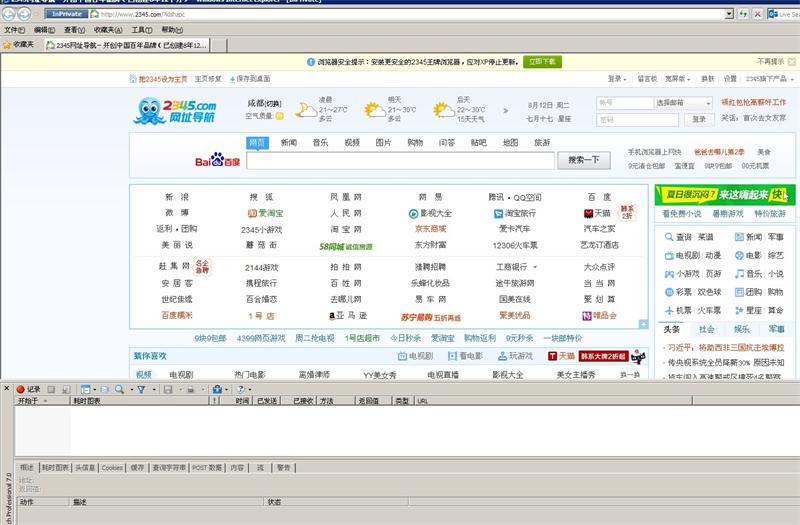Open the 登录 dropdown at page top
The image size is (800, 525).
tap(617, 79)
